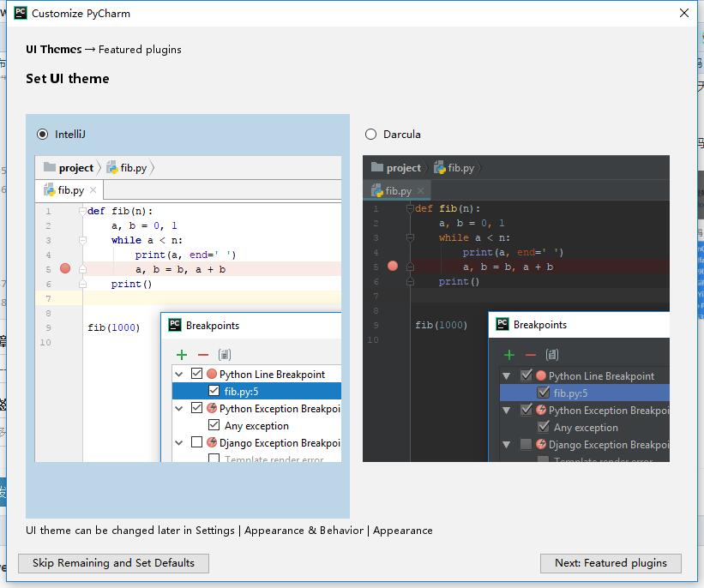This screenshot has width=704, height=588.
Task: Collapse Django Exception Breakpoint node, light preview
Action: pyautogui.click(x=179, y=443)
